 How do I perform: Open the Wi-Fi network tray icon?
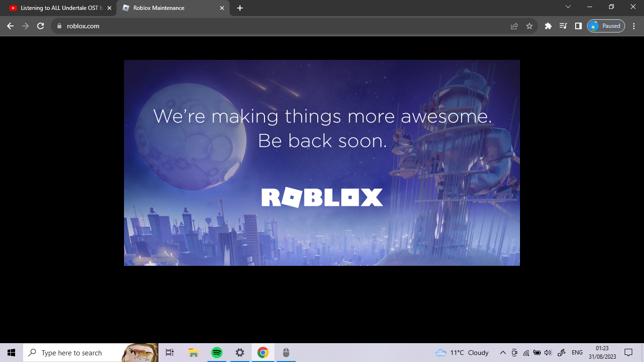526,353
